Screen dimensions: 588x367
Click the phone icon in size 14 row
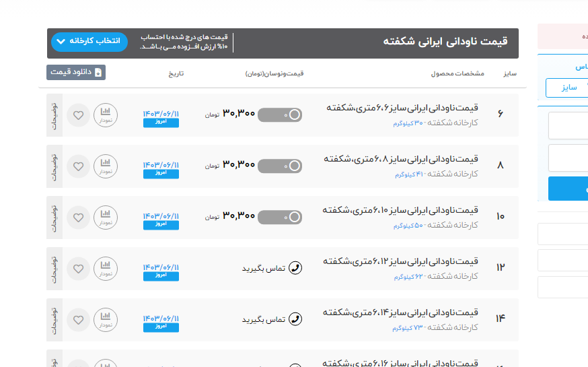pos(295,319)
